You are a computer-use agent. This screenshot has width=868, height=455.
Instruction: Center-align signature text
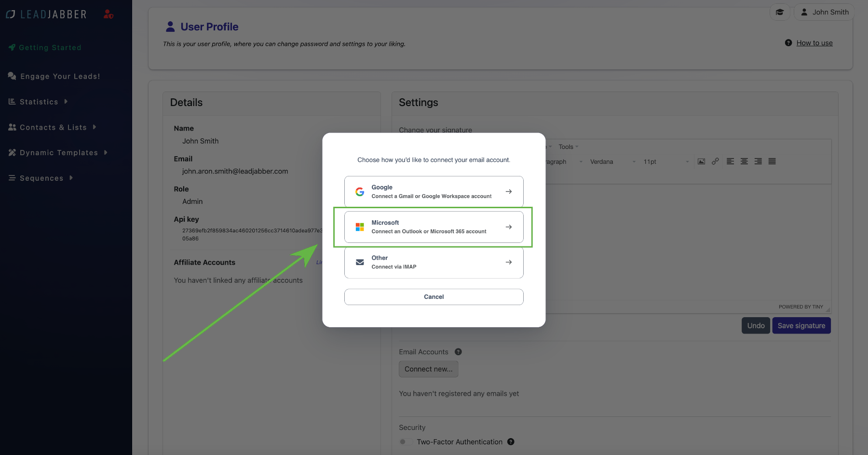745,161
